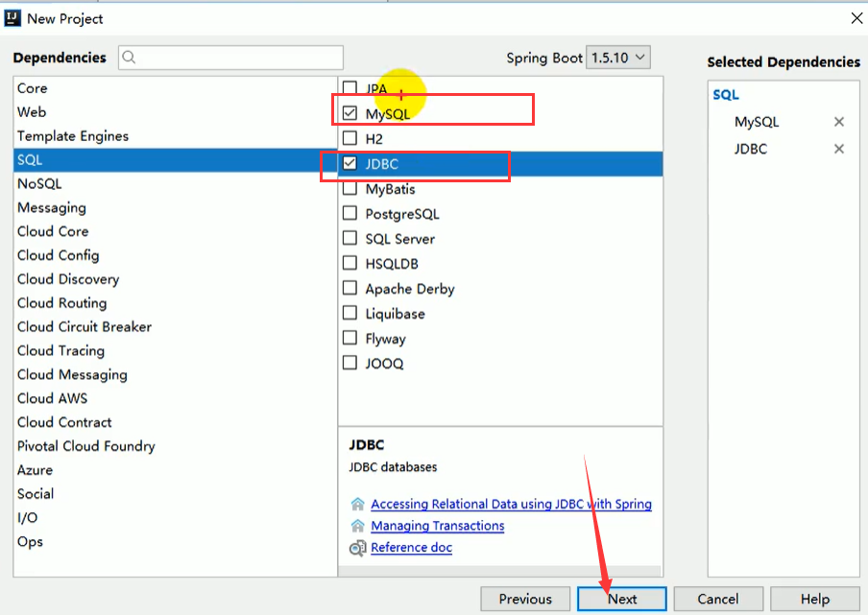Check the Apache Derby checkbox

click(x=350, y=288)
